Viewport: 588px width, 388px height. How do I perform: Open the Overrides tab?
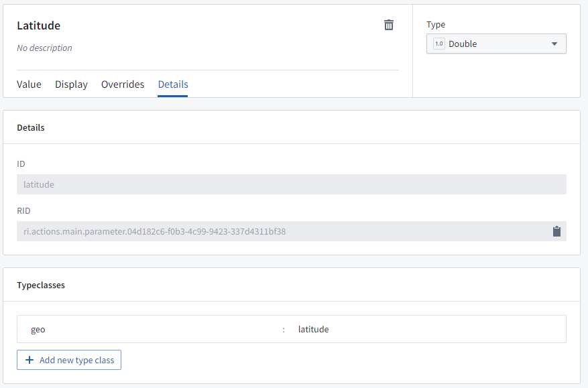(123, 84)
